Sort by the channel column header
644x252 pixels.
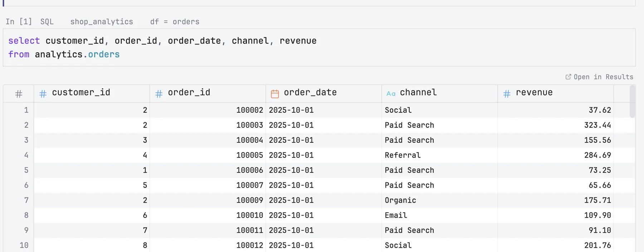coord(439,94)
